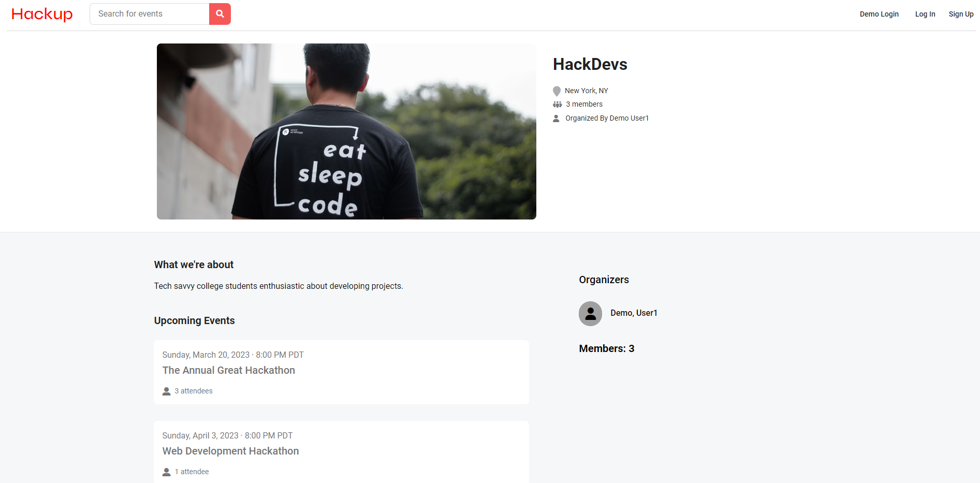Image resolution: width=980 pixels, height=483 pixels.
Task: Click the eat sleep code group photo
Action: pyautogui.click(x=346, y=131)
